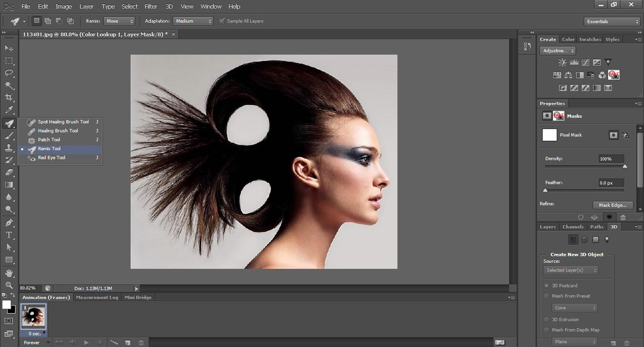Screen dimensions: 644x347
Task: Add a Channel Mixer adjustment
Action: [x=602, y=75]
